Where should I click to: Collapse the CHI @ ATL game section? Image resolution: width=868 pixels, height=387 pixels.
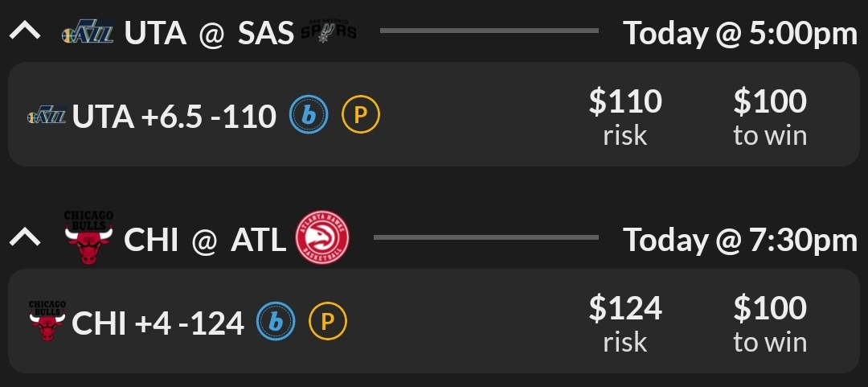[27, 239]
